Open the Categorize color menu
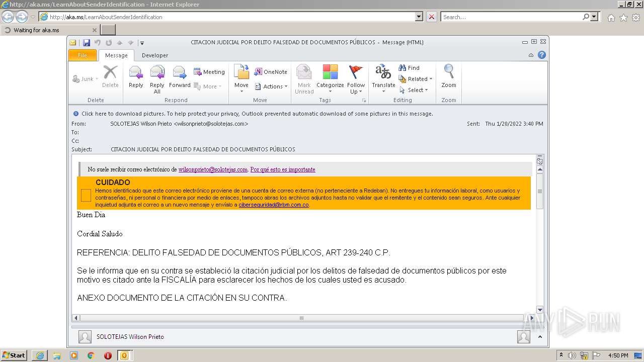 click(330, 79)
